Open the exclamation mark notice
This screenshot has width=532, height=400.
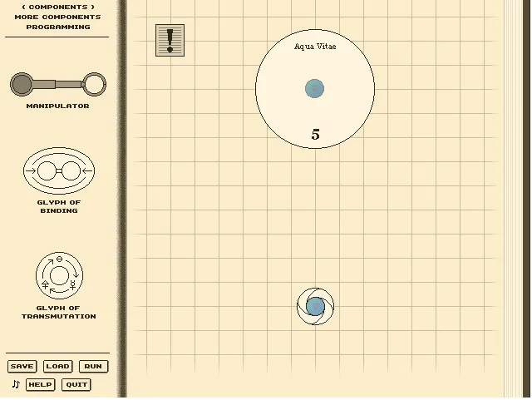(170, 40)
